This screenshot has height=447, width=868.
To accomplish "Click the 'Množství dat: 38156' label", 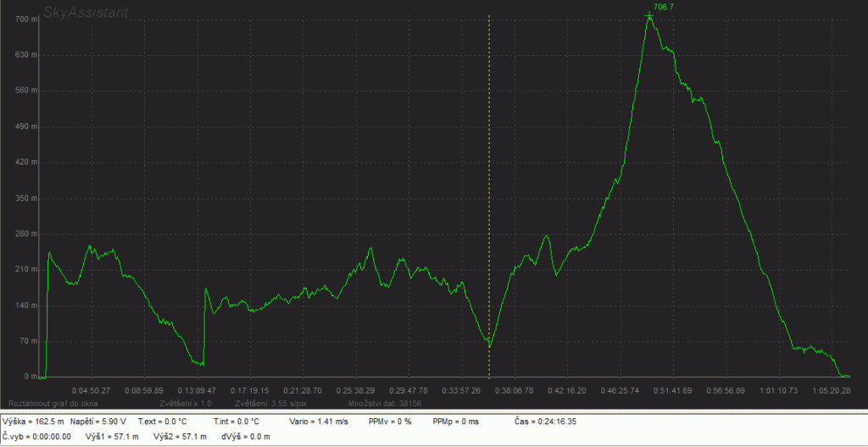I will [382, 404].
